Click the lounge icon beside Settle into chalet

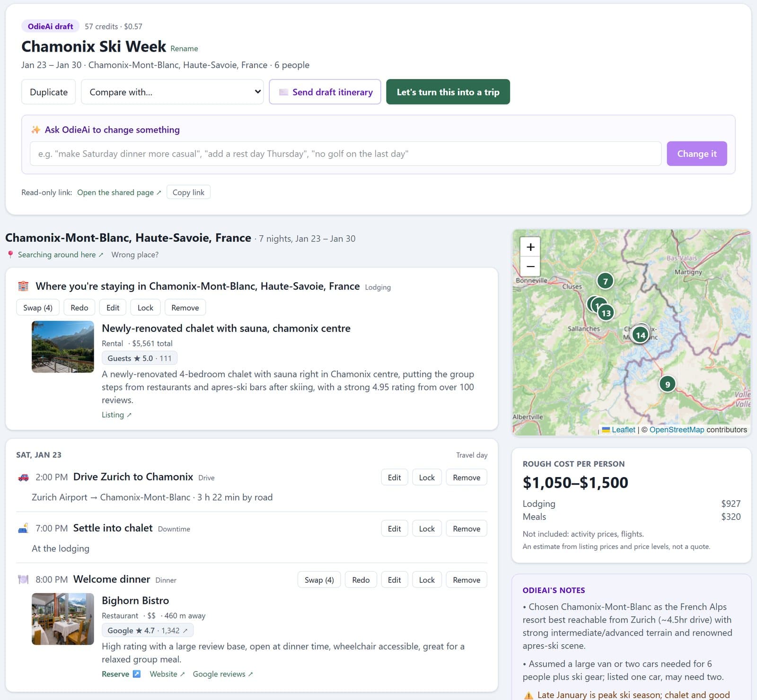(x=23, y=528)
